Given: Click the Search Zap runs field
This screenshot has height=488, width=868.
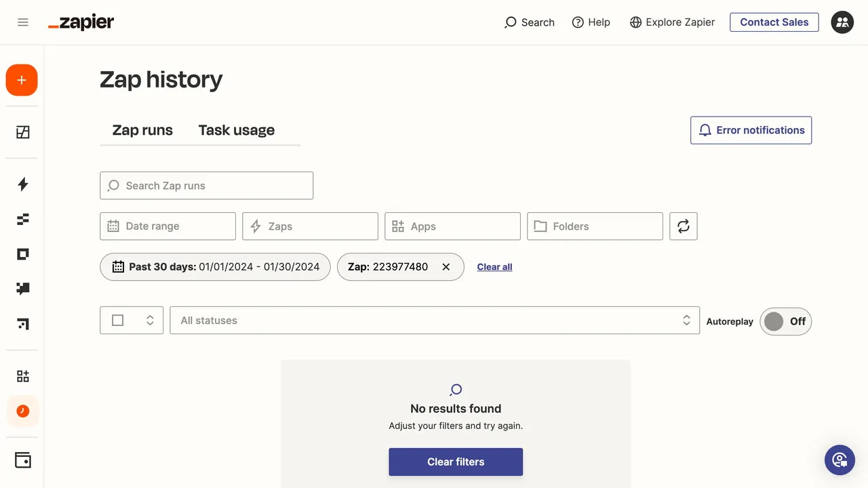Looking at the screenshot, I should (x=206, y=186).
